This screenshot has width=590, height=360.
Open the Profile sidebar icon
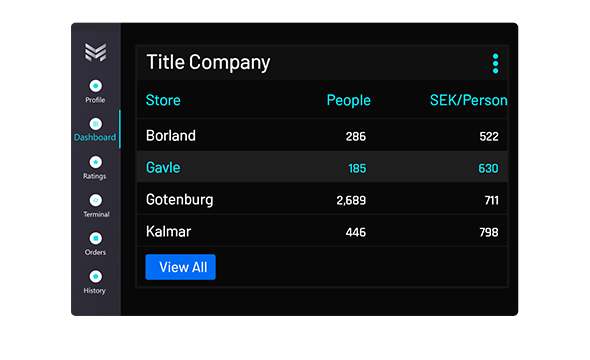tap(96, 86)
